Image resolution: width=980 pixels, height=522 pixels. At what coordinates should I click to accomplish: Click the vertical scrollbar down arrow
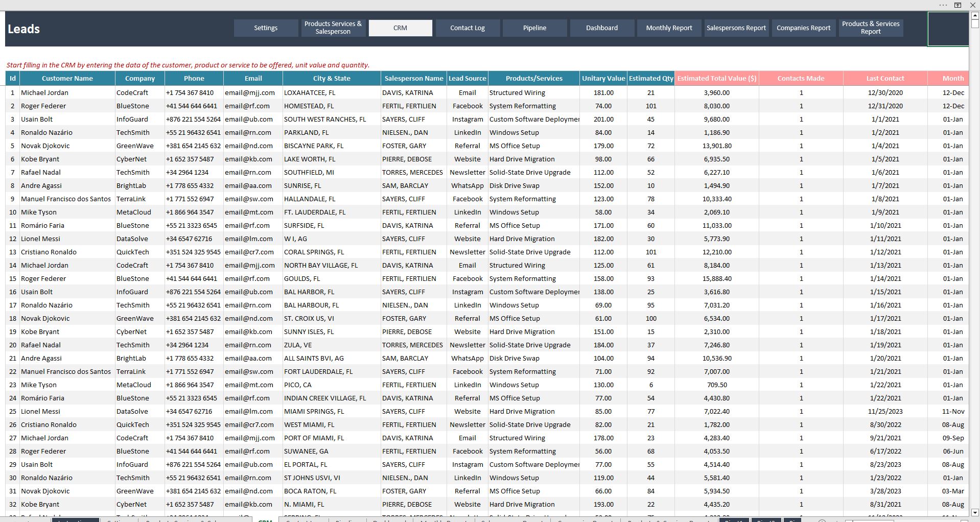(x=974, y=512)
